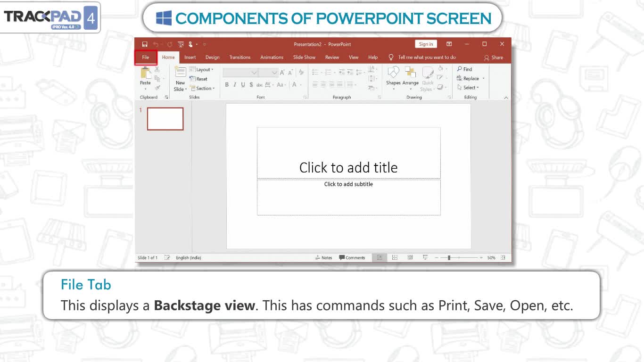Go to the Transitions tab
The image size is (644, 362).
click(240, 58)
